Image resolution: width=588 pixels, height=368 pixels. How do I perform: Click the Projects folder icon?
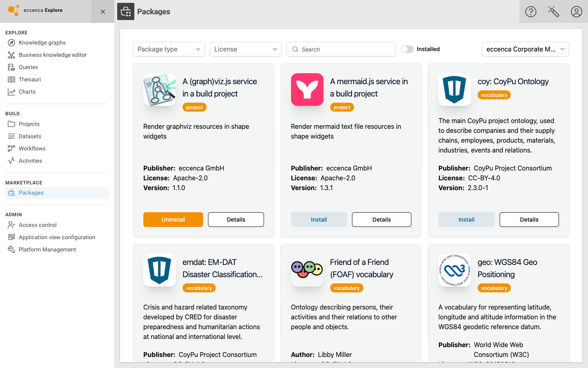click(11, 124)
